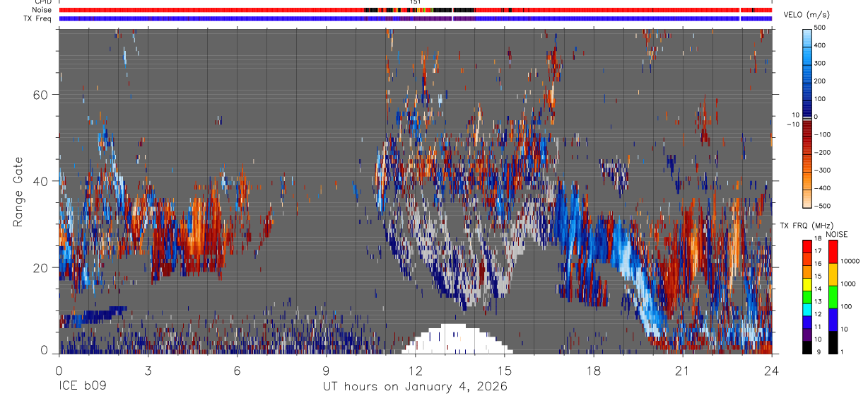Click the red Noise indicator strip
868x401 pixels.
[x=415, y=10]
